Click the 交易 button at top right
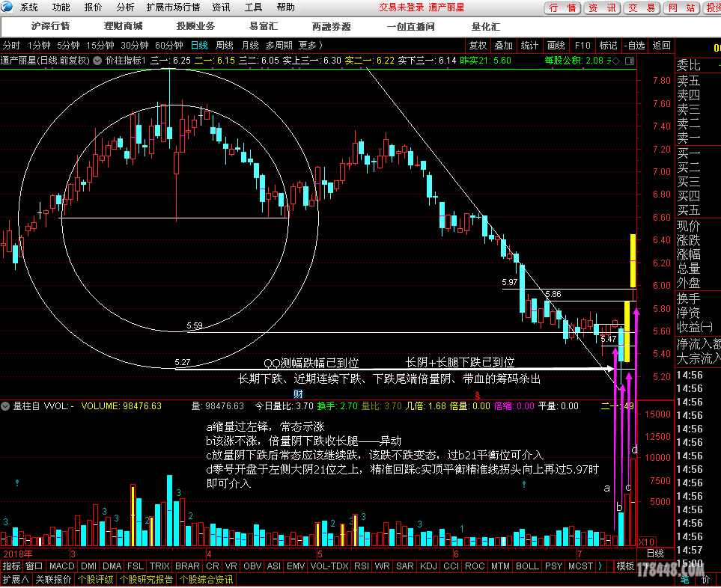721x588 pixels. click(x=642, y=7)
